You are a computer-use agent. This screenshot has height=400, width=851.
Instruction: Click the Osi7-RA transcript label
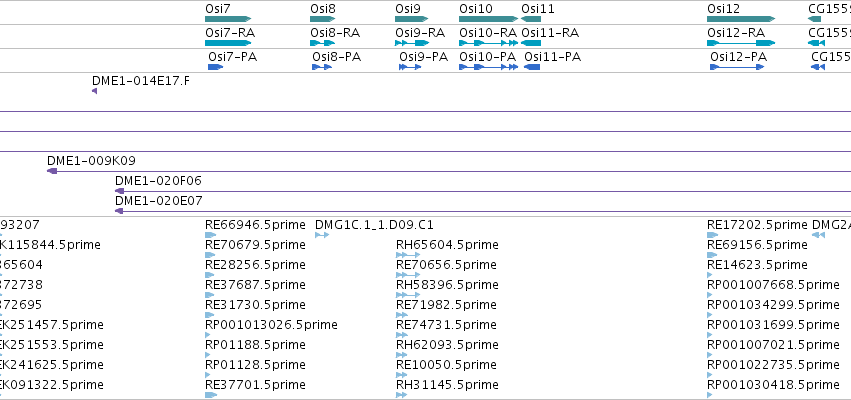click(x=230, y=33)
